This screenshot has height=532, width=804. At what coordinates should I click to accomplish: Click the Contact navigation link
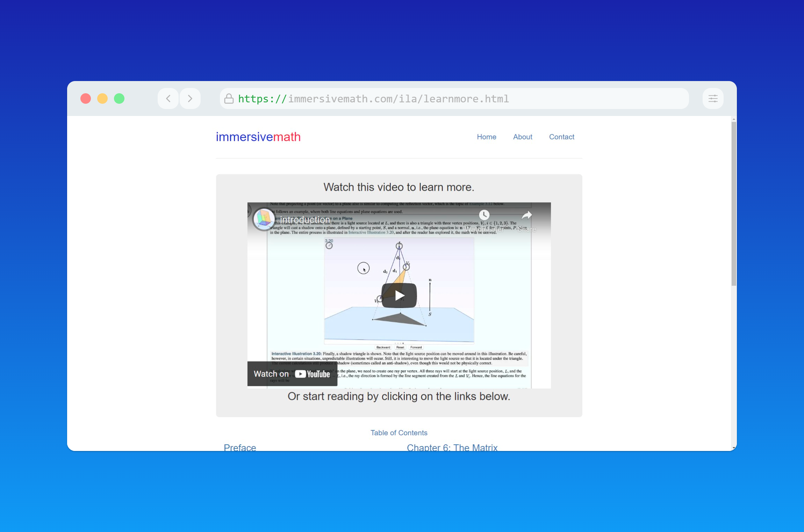pyautogui.click(x=561, y=137)
